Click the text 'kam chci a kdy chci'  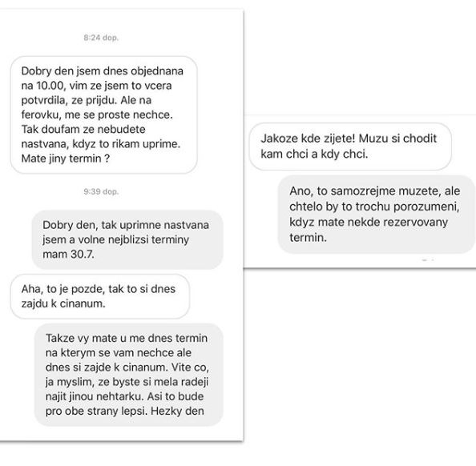(314, 154)
